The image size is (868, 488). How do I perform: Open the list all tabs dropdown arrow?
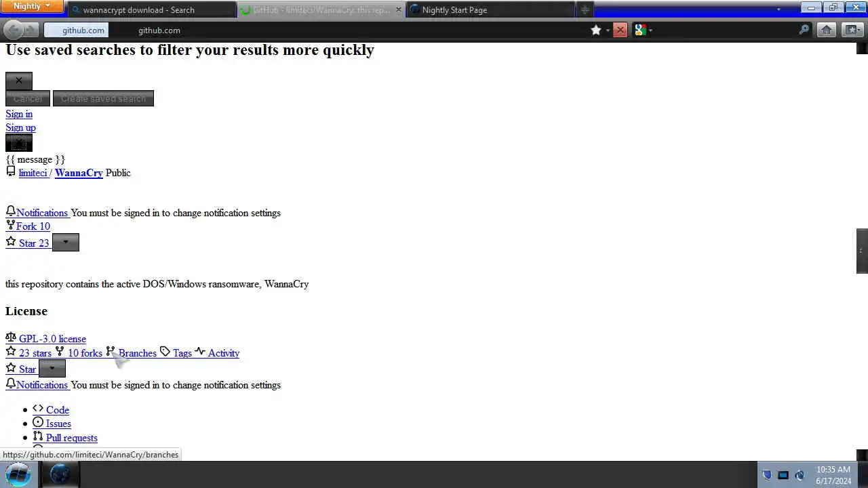778,9
